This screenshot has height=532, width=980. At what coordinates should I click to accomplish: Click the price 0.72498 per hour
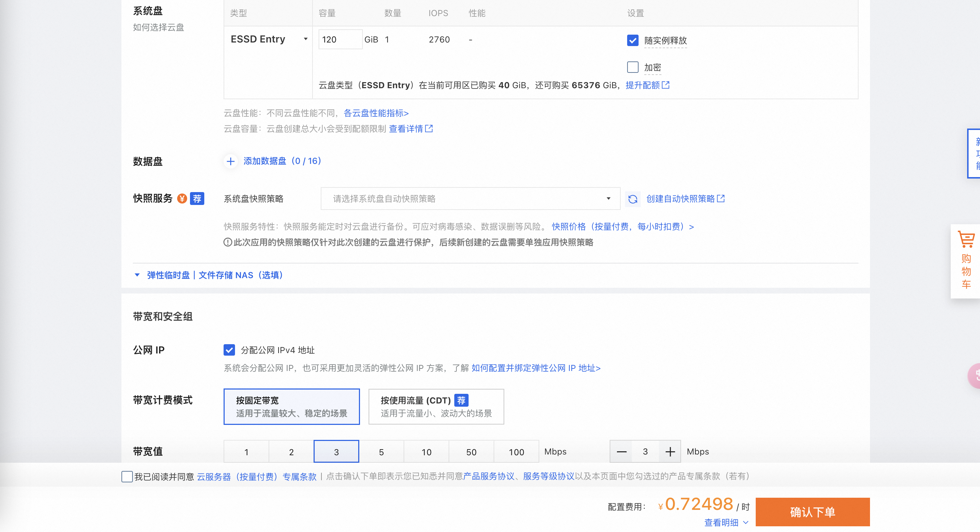[699, 504]
